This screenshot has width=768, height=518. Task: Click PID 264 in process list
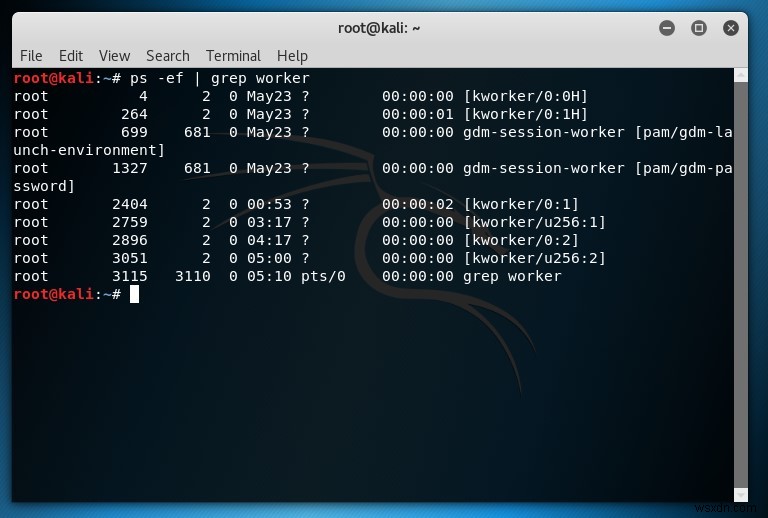click(134, 114)
